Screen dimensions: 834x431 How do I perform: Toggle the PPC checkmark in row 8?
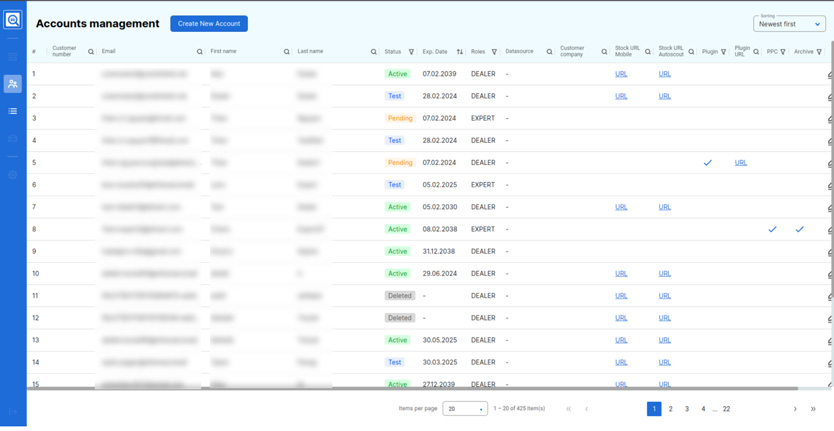772,229
